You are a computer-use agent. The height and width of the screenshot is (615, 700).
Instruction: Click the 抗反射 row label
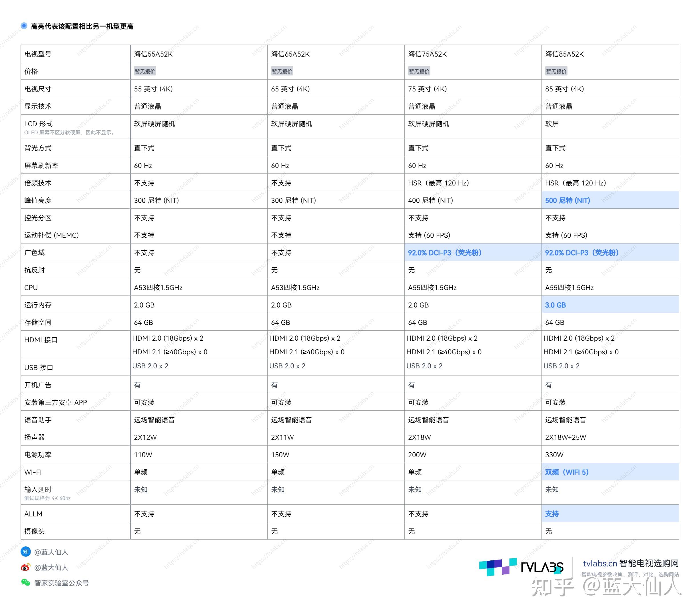35,270
